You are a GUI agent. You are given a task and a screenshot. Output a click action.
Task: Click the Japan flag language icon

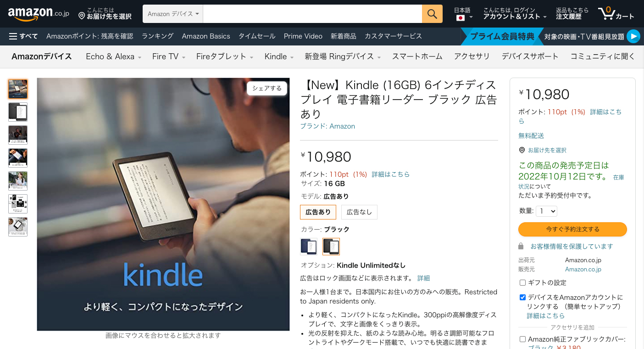pyautogui.click(x=461, y=18)
